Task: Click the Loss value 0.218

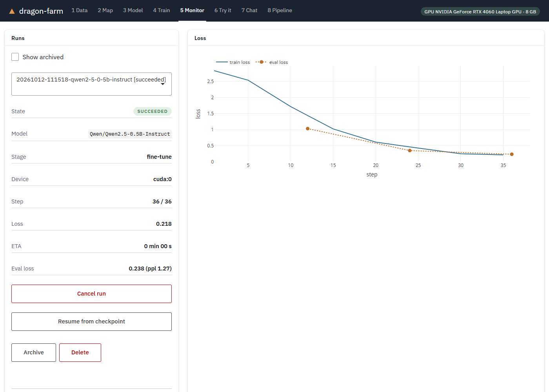Action: [164, 224]
